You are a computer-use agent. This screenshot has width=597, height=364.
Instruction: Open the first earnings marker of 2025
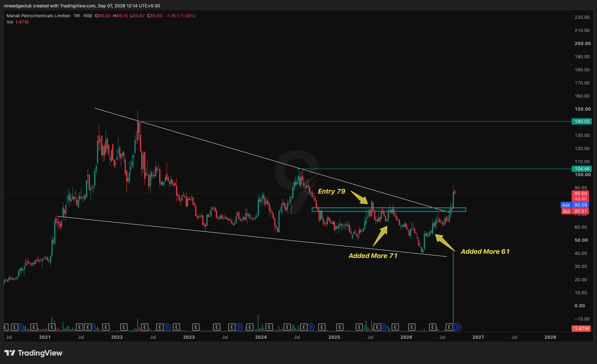340,327
